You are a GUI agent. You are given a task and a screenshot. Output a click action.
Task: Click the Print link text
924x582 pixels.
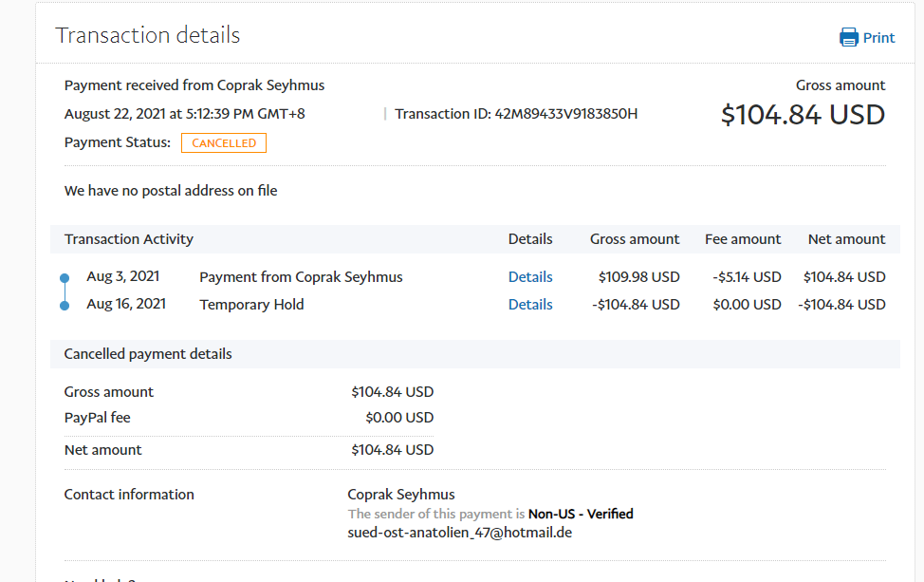[878, 38]
